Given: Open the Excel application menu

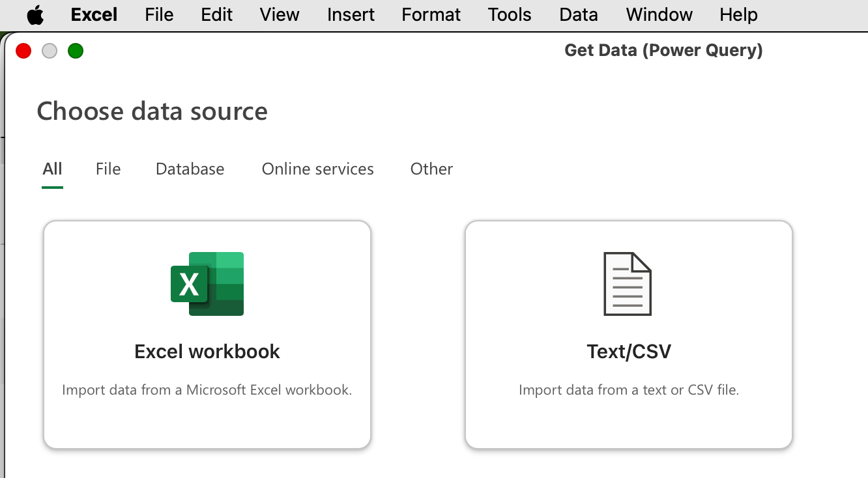Looking at the screenshot, I should point(94,15).
